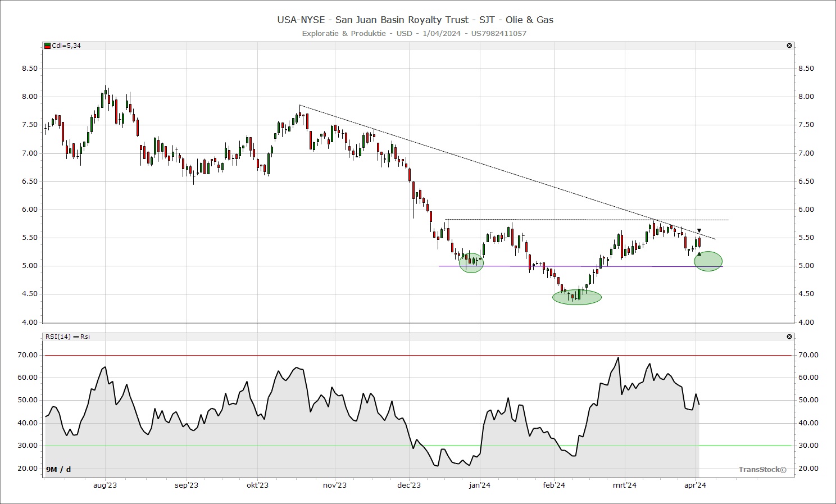
Task: Click the chart title San Juan Basin Royalty Trust
Action: 415,20
